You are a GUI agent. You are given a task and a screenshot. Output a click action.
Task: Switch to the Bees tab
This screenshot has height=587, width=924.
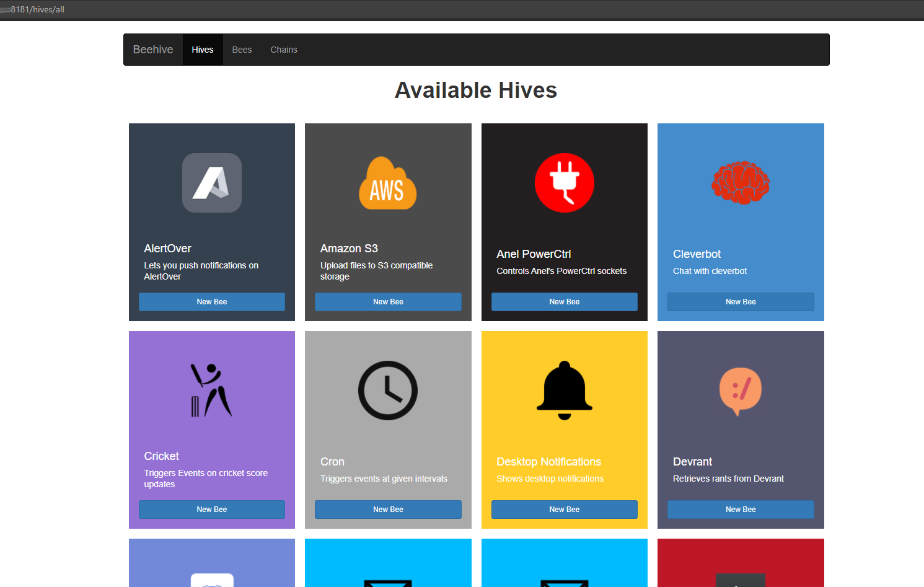(242, 50)
